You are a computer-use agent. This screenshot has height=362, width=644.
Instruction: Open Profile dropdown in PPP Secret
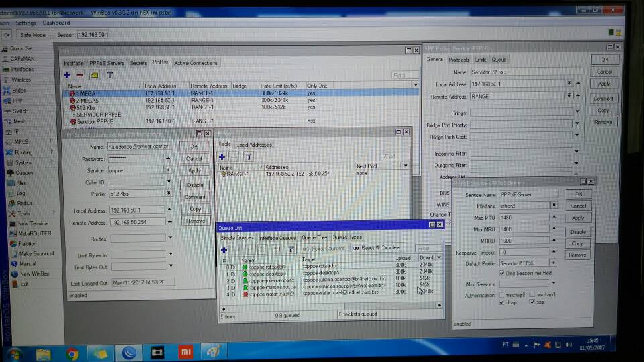[168, 193]
